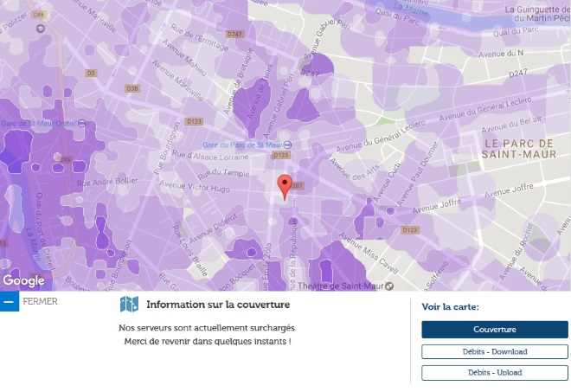
Task: Show the Débits - Upload map
Action: point(495,373)
